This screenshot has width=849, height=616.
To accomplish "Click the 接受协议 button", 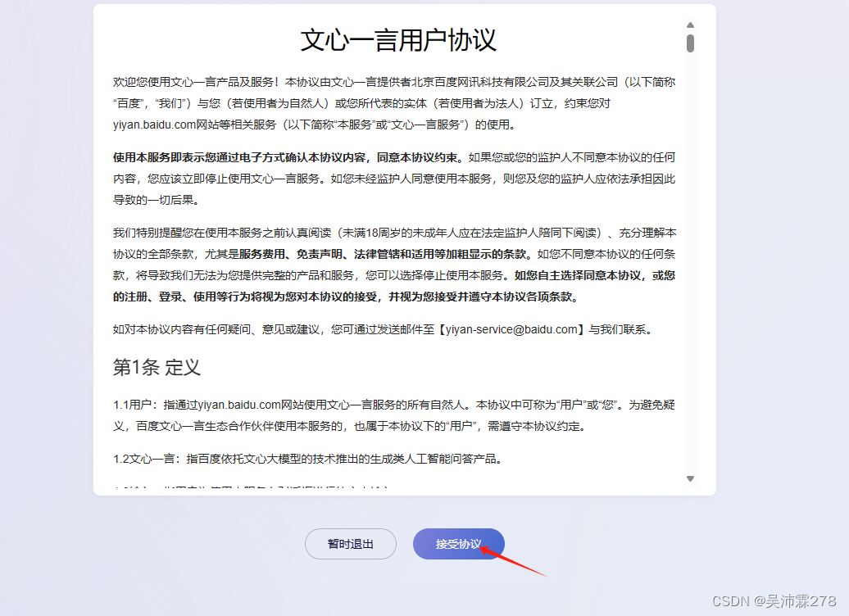I will click(459, 544).
